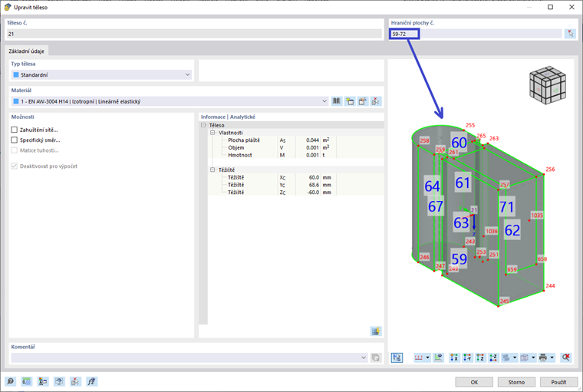Screen dimensions: 583x392
Task: Click the magnifier with red X icon
Action: pyautogui.click(x=566, y=357)
